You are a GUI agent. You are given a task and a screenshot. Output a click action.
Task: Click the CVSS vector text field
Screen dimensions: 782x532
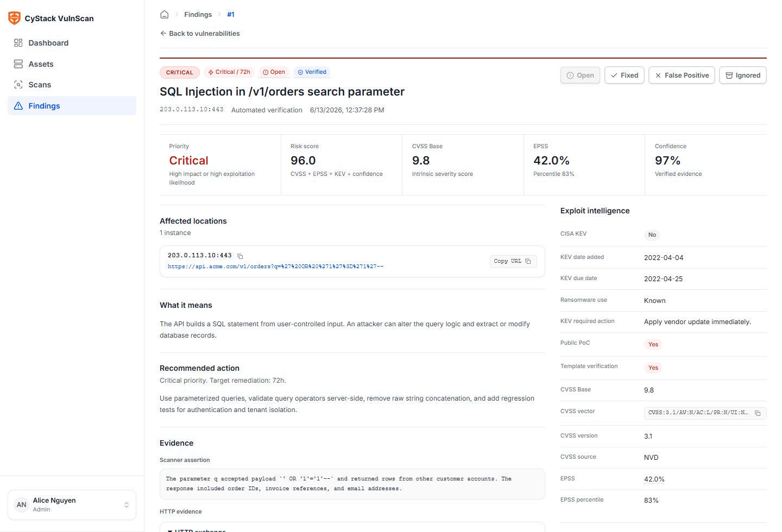705,413
